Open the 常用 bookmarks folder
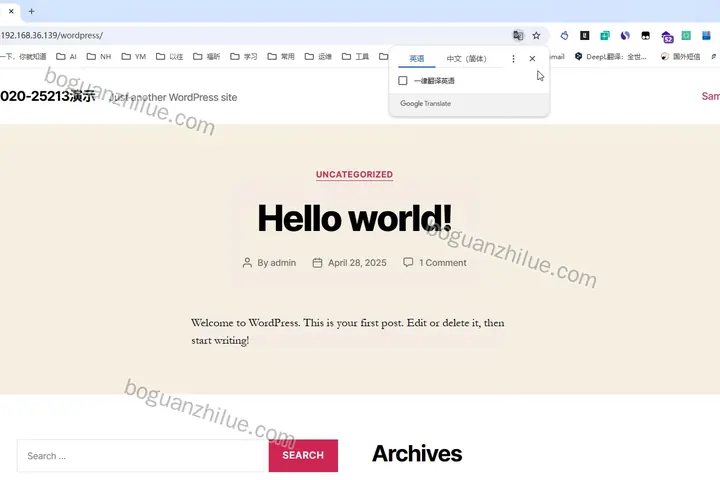Screen dimensions: 720x480 point(281,56)
